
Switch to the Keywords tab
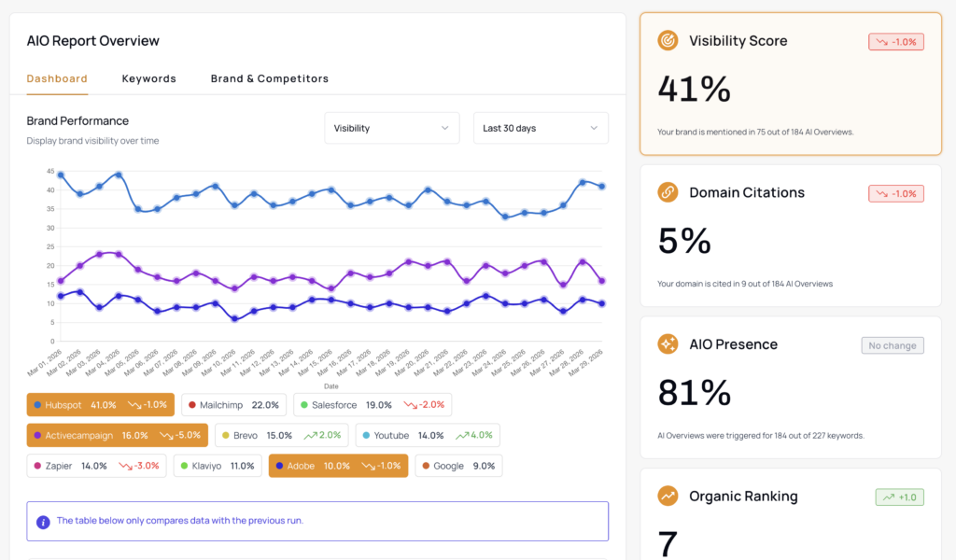148,78
